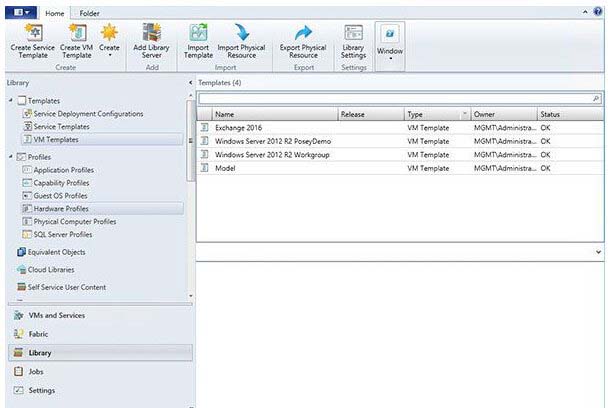Open the Create dropdown in ribbon
Image resolution: width=608 pixels, height=408 pixels.
click(109, 42)
